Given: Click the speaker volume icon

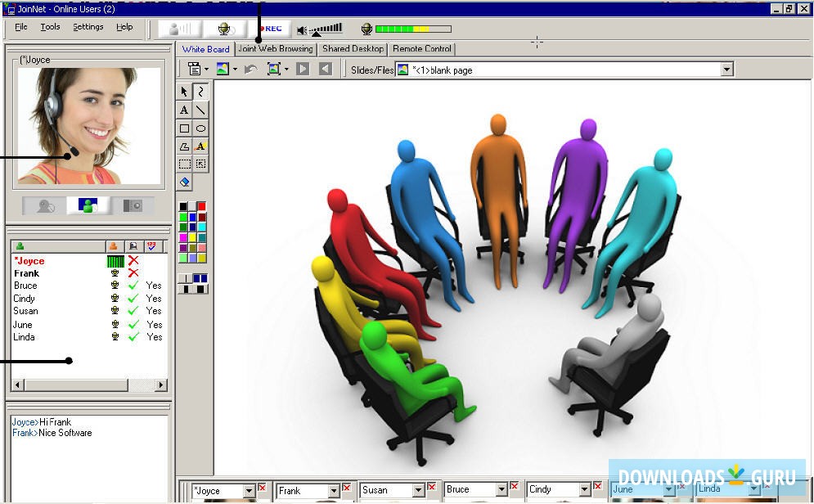Looking at the screenshot, I should point(302,30).
